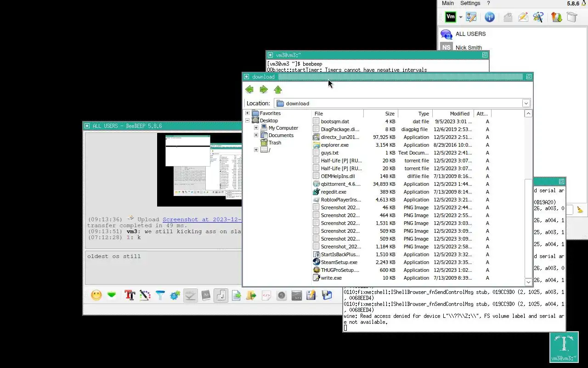Select bootsqm.dat in the file list
The width and height of the screenshot is (588, 368).
[x=335, y=121]
